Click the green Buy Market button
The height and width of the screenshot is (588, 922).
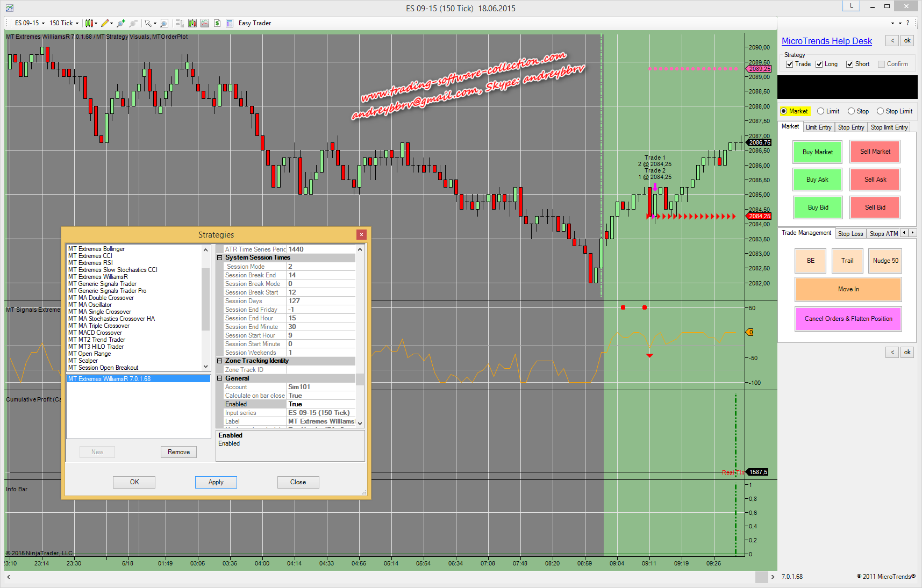click(x=817, y=152)
